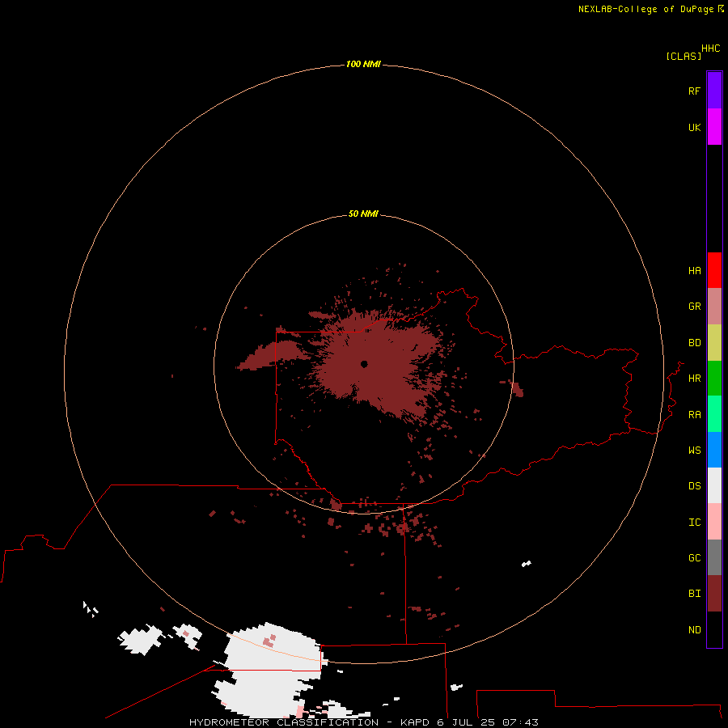Select the BI brown legend swatch
This screenshot has width=728, height=728.
click(x=714, y=594)
